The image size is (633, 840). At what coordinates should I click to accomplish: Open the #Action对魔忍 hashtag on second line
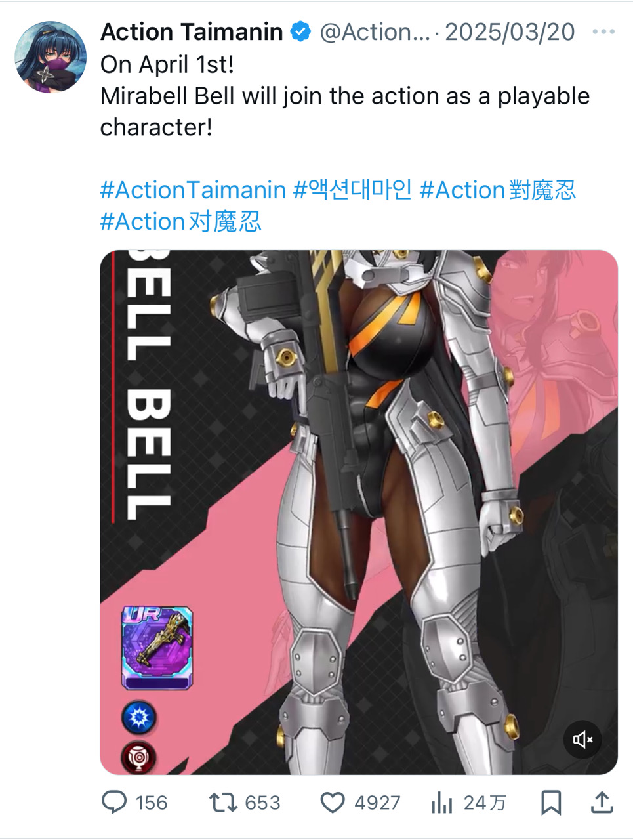pos(181,222)
